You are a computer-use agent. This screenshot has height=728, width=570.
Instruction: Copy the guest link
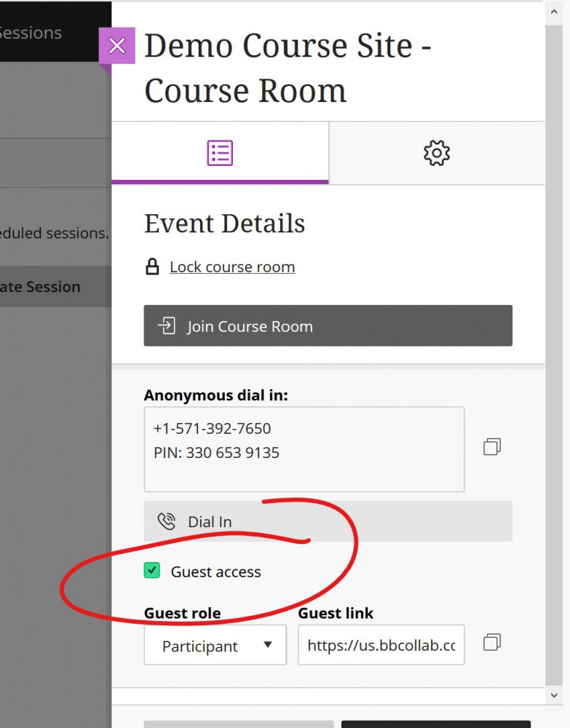[x=493, y=642]
